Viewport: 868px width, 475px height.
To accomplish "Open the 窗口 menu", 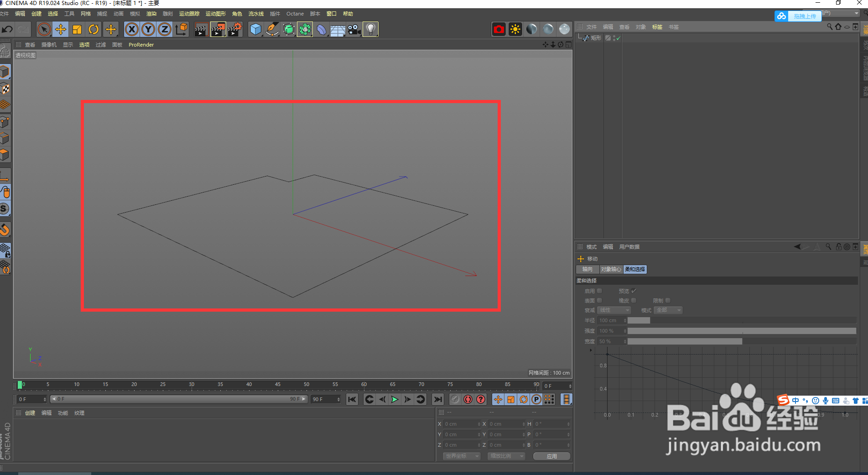I will click(332, 14).
